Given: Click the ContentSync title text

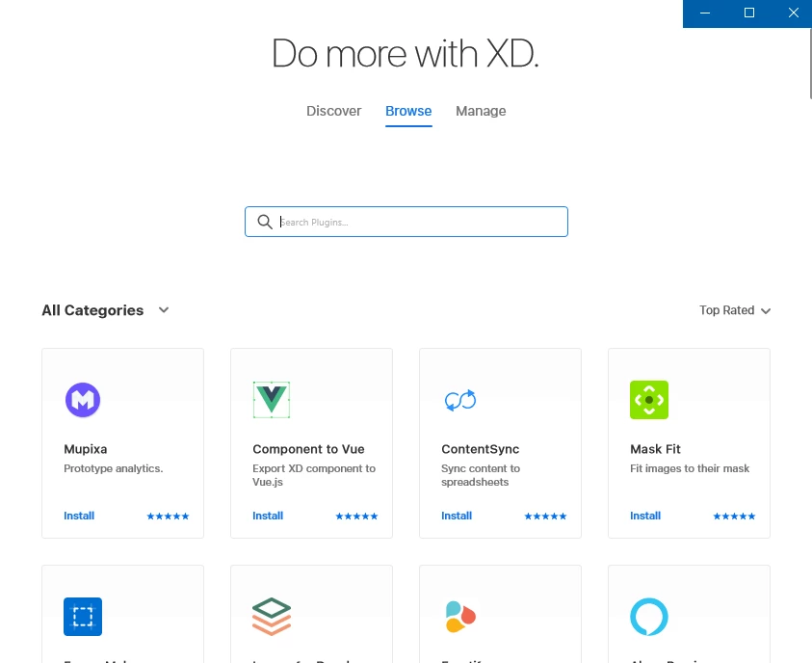Looking at the screenshot, I should click(480, 449).
